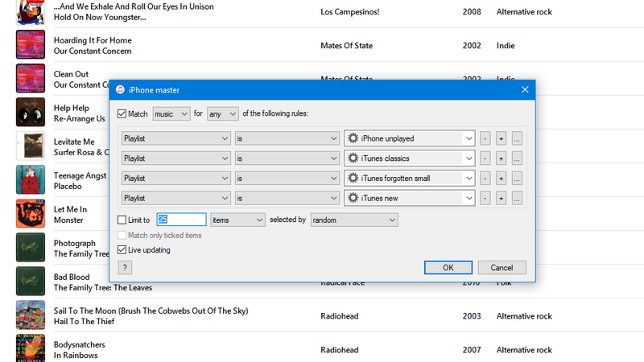Nest a rule using ellipsis on iPhone unplayed row
The width and height of the screenshot is (644, 362).
517,138
